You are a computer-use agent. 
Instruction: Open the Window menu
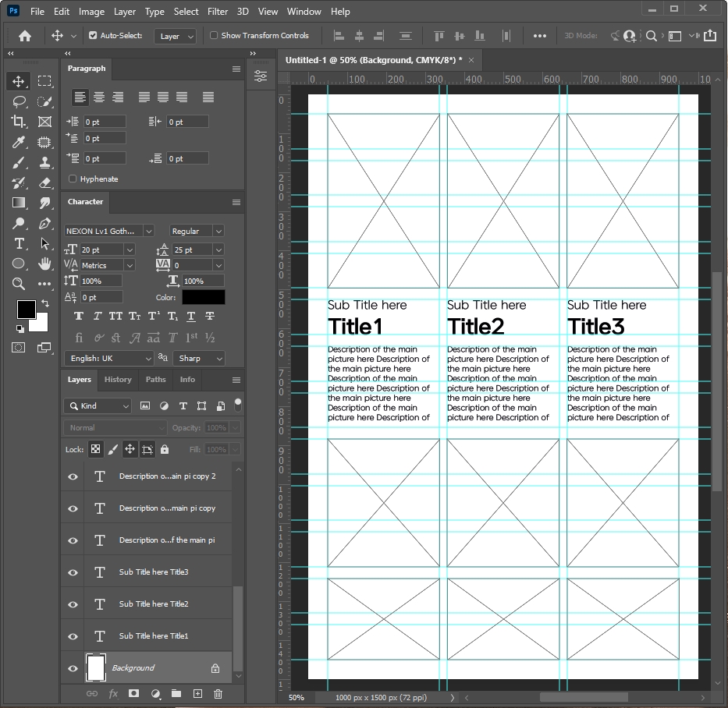(304, 12)
